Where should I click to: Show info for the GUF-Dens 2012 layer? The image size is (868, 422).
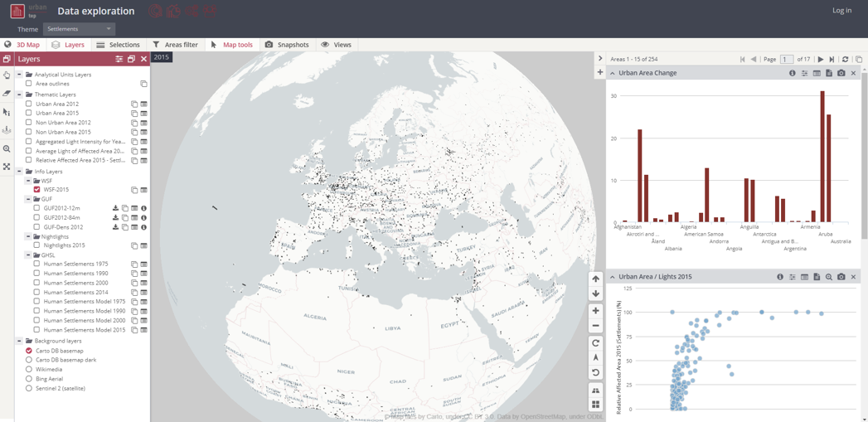pos(143,227)
